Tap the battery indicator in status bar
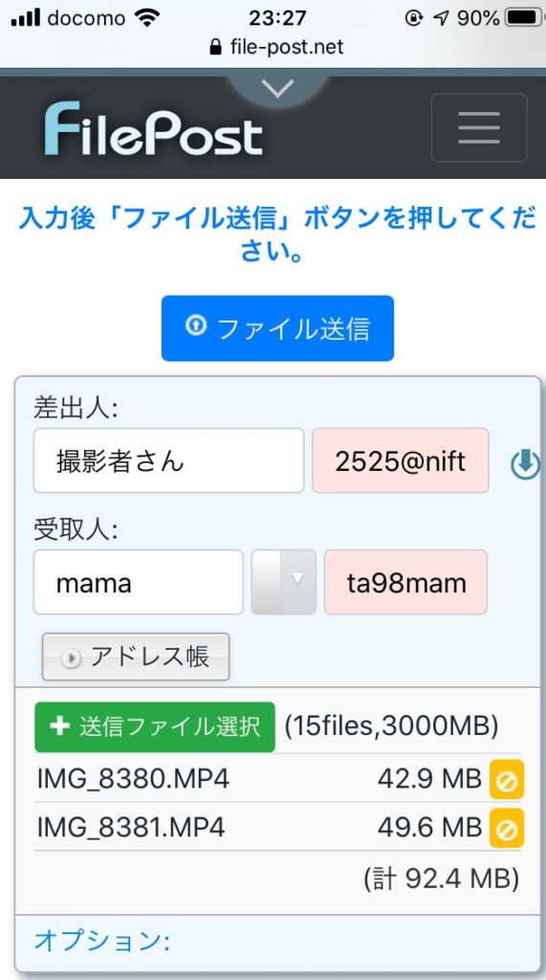This screenshot has width=546, height=980. 523,17
